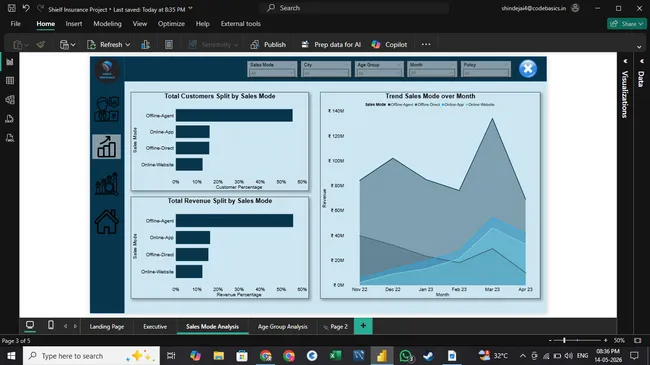Image resolution: width=650 pixels, height=365 pixels.
Task: Click the zoom slider handle
Action: click(564, 340)
